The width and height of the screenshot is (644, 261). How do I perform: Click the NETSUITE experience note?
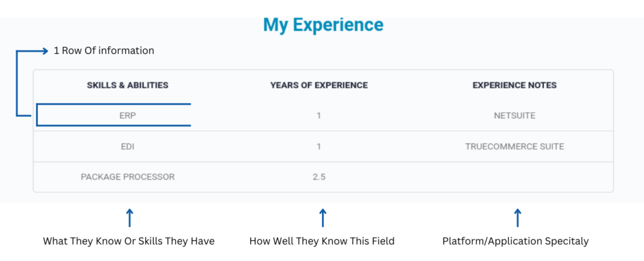tap(514, 116)
